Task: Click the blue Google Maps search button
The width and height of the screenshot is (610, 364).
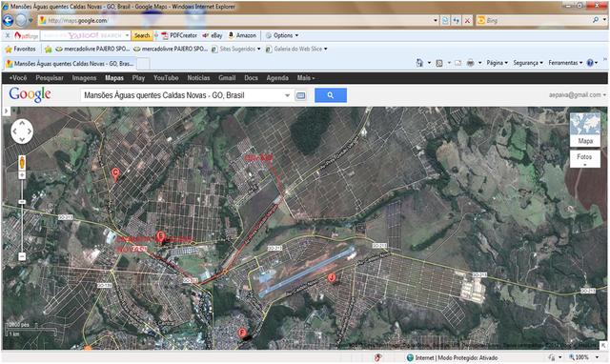Action: (331, 95)
